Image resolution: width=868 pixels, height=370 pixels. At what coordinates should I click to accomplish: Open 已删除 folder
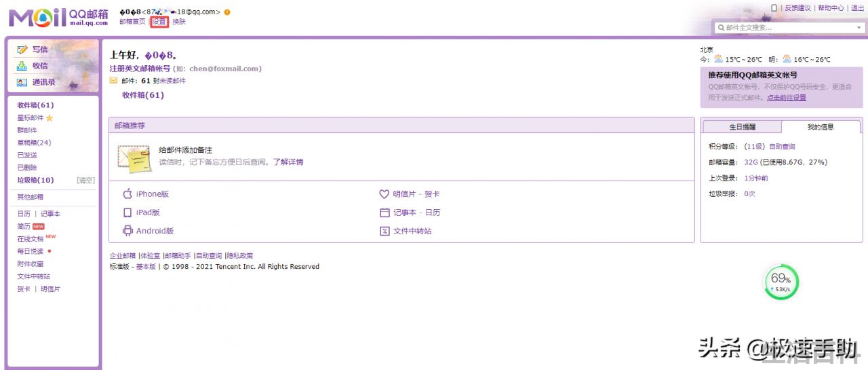click(x=27, y=168)
